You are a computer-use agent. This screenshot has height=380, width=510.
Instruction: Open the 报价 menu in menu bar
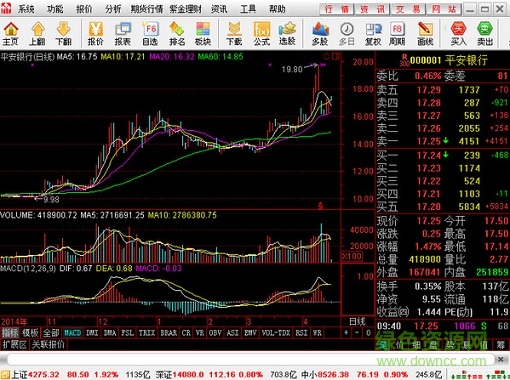[x=84, y=9]
